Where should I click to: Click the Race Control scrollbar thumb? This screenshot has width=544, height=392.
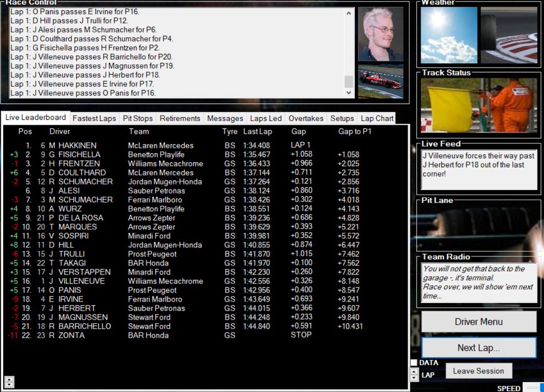tap(349, 81)
